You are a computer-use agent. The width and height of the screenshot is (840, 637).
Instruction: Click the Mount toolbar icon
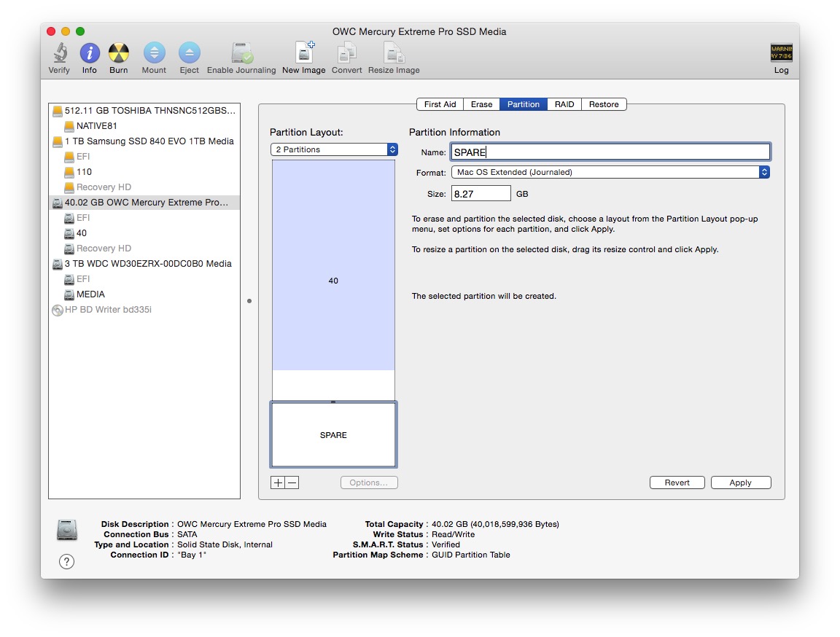(x=154, y=53)
